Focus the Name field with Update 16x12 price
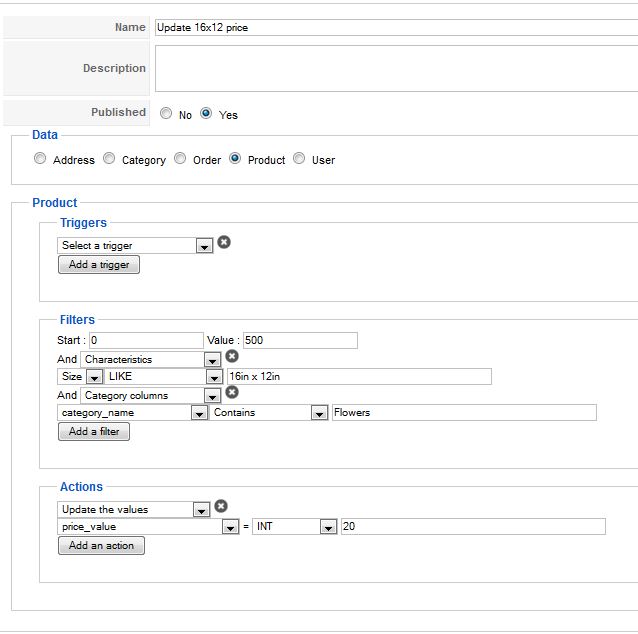Screen dimensions: 638x634 point(396,28)
